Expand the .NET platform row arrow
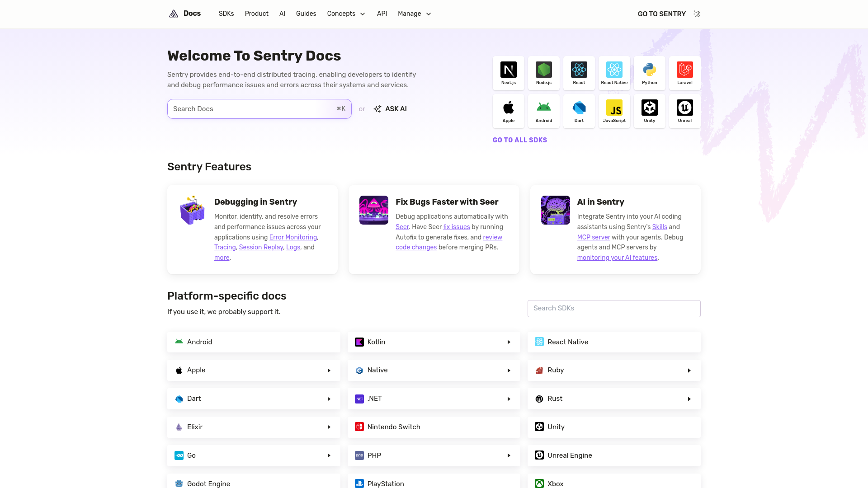Image resolution: width=868 pixels, height=488 pixels. click(x=509, y=399)
